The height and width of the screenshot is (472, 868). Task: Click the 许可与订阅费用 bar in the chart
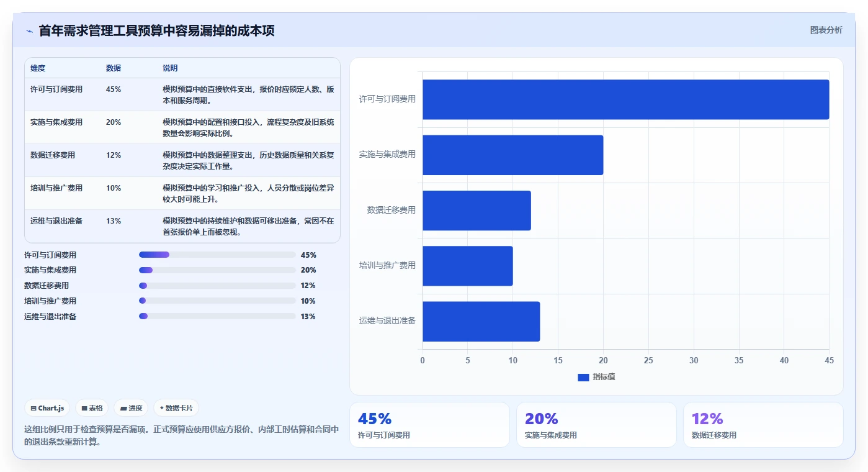coord(625,99)
